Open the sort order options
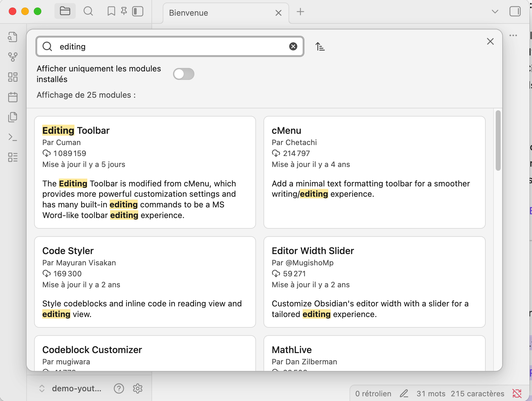 [x=320, y=47]
